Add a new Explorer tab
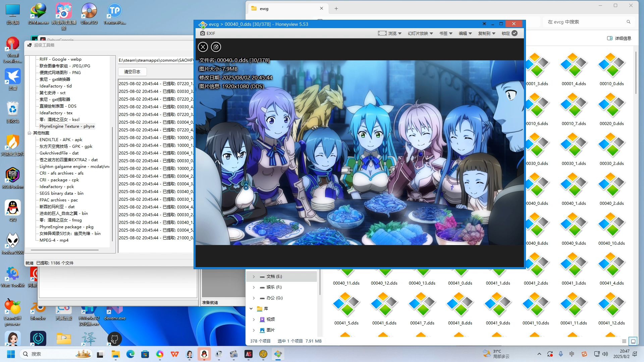This screenshot has height=362, width=644. [336, 9]
